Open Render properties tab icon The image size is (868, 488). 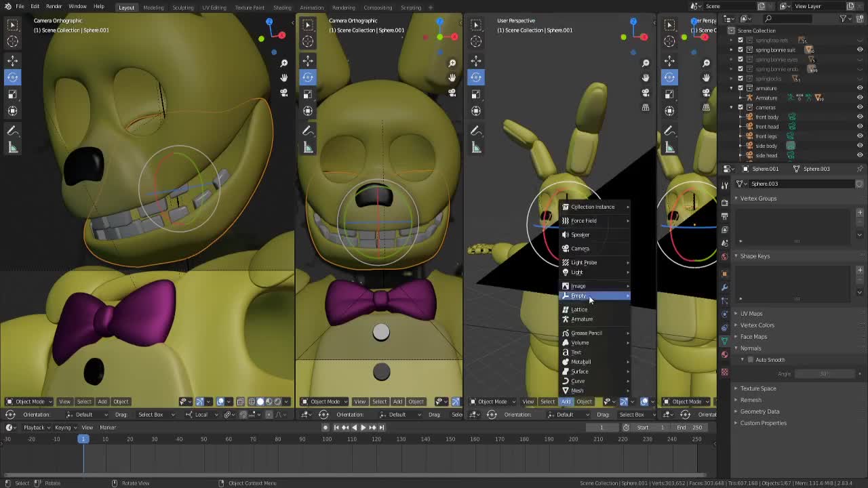[724, 202]
